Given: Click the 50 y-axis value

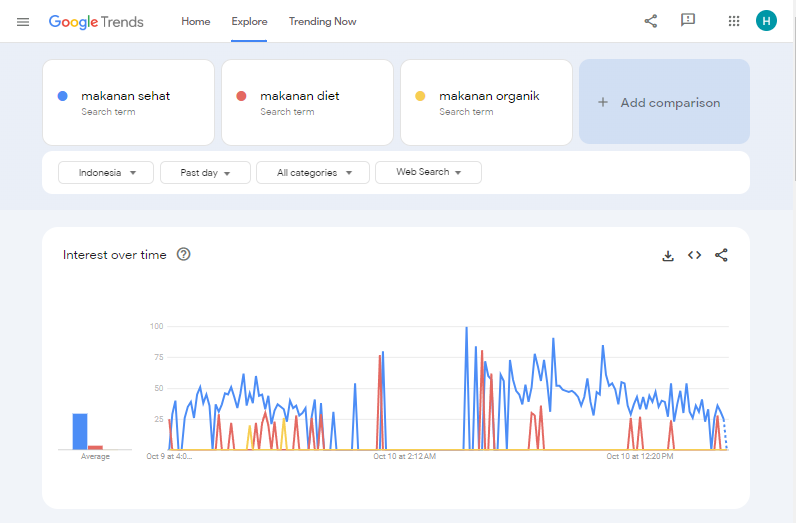Looking at the screenshot, I should (x=158, y=388).
